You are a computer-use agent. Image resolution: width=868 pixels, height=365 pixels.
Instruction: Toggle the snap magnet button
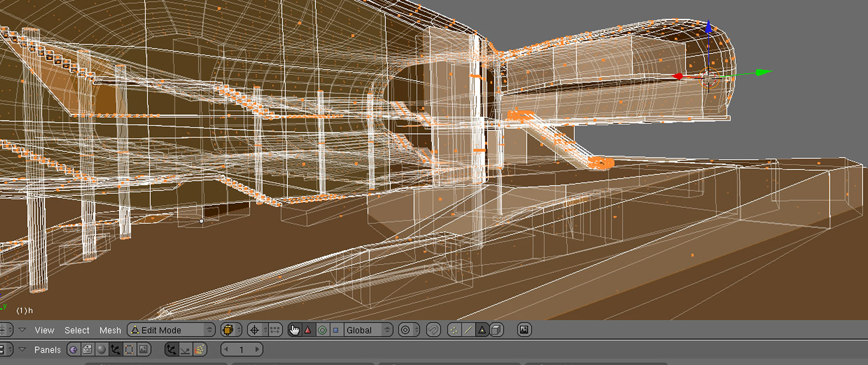(x=433, y=330)
